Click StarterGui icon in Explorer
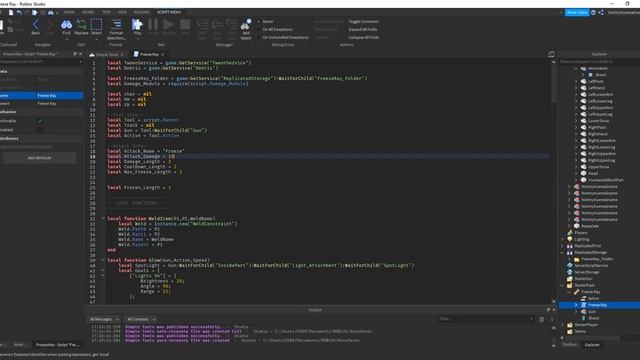This screenshot has width=640, height=360. click(570, 279)
